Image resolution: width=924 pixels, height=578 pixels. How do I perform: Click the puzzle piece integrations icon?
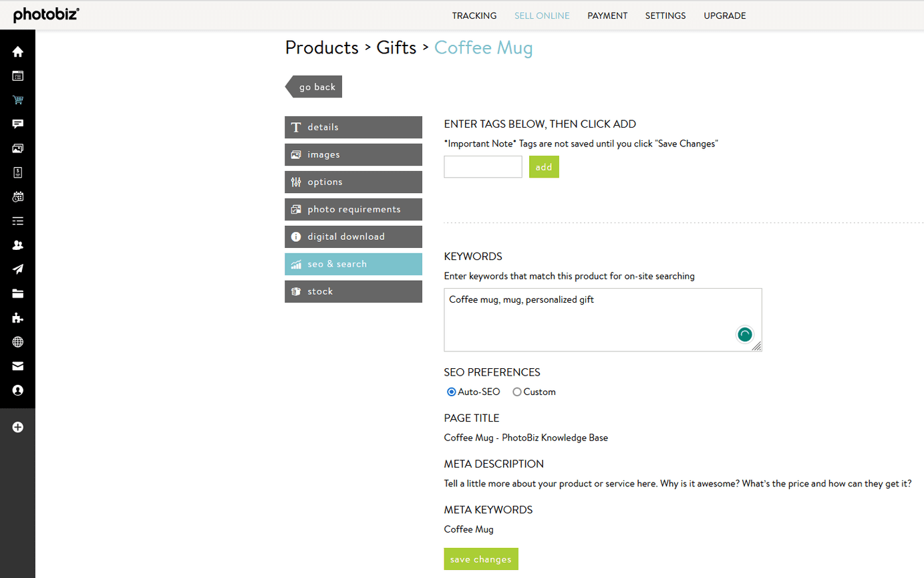click(17, 317)
